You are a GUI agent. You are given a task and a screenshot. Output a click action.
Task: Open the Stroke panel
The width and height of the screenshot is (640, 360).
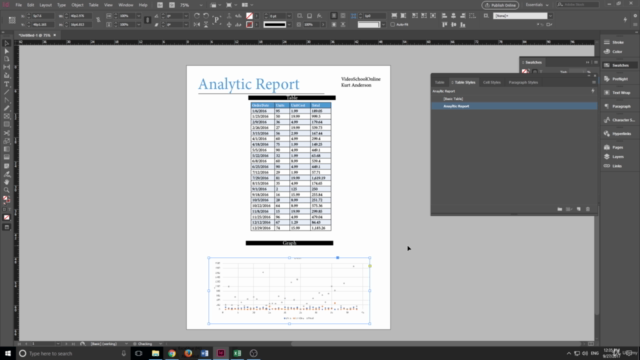click(615, 42)
